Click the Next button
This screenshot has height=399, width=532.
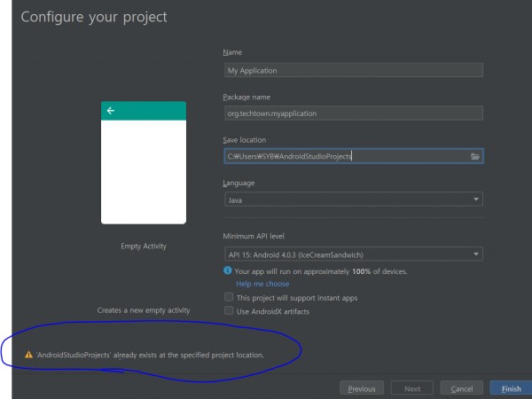click(x=412, y=389)
